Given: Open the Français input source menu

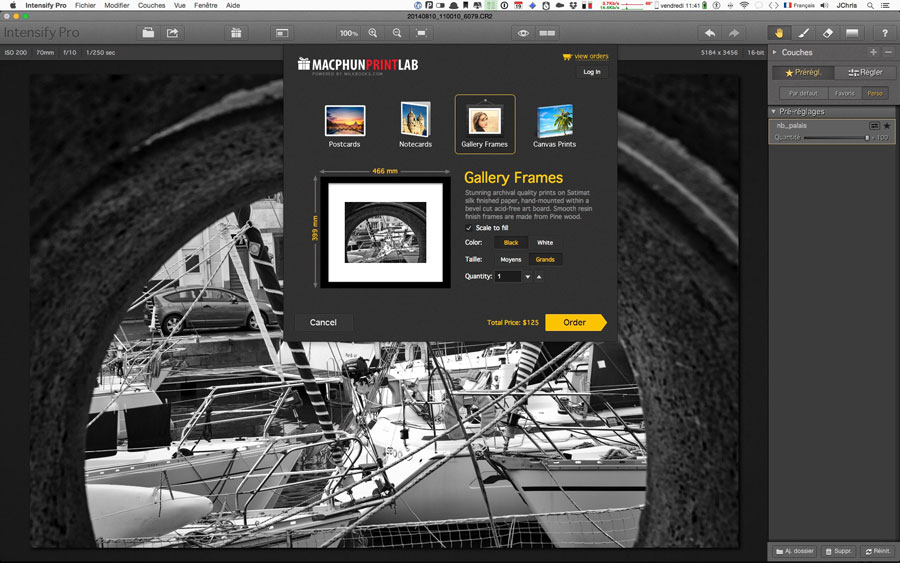Looking at the screenshot, I should [798, 5].
